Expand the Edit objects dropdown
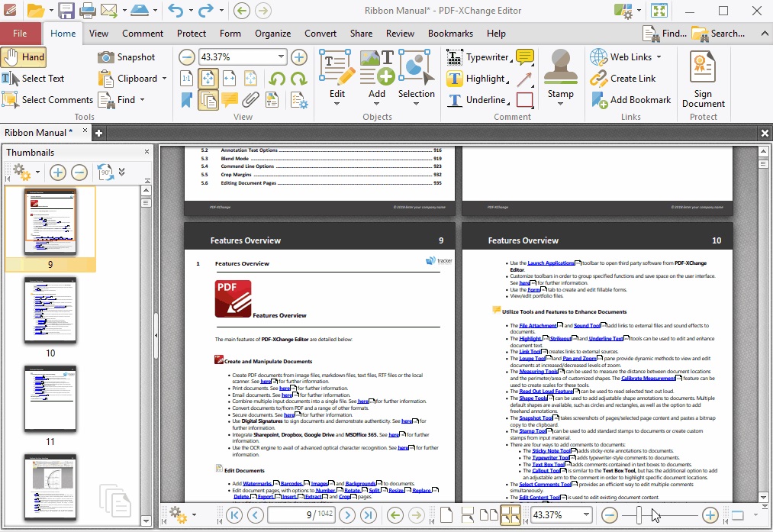 (x=337, y=104)
